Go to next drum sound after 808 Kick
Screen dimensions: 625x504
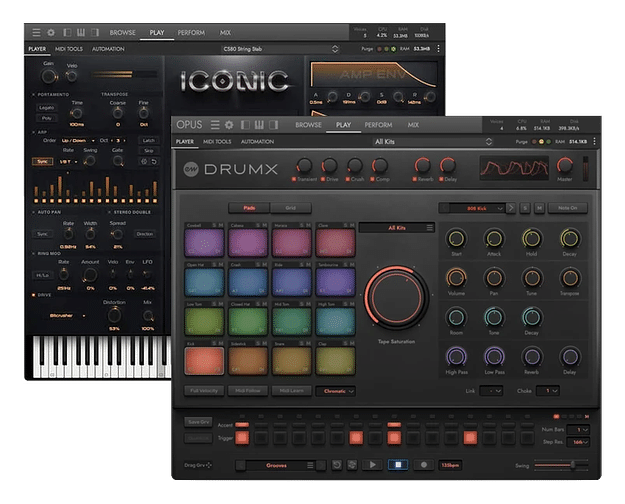(x=511, y=208)
